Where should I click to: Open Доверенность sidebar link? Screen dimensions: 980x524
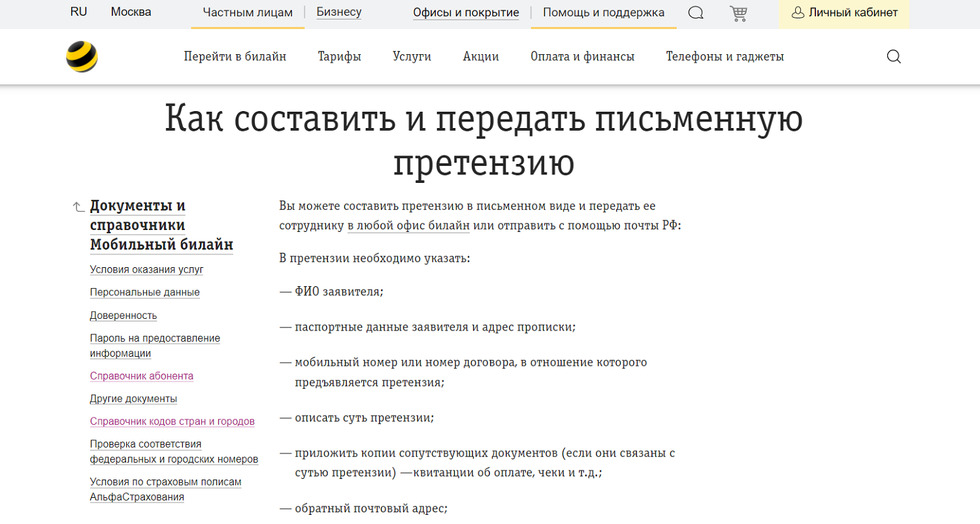[123, 316]
